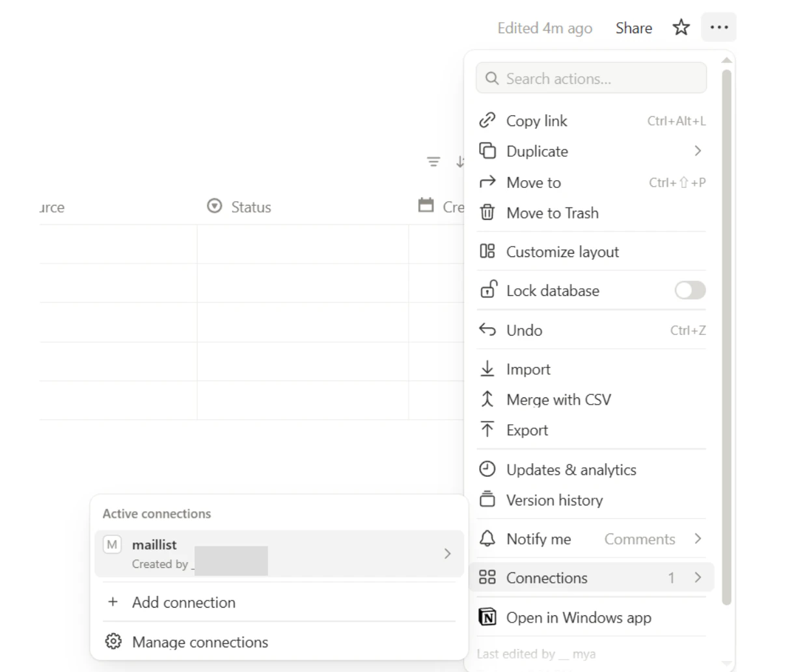Click the Ctrl+Alt+L shortcut text

[x=676, y=121]
